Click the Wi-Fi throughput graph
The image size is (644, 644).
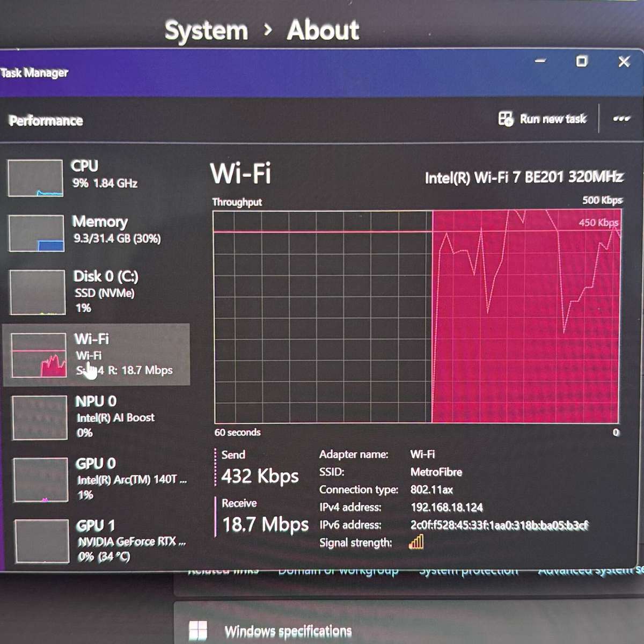[x=417, y=317]
